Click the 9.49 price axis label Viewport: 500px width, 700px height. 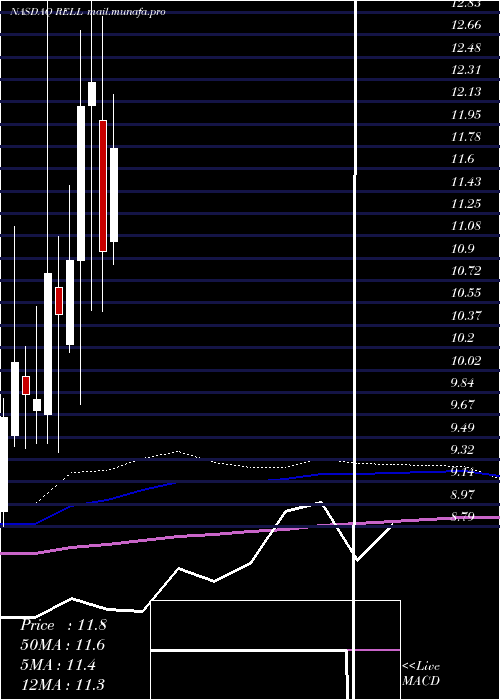pyautogui.click(x=462, y=427)
